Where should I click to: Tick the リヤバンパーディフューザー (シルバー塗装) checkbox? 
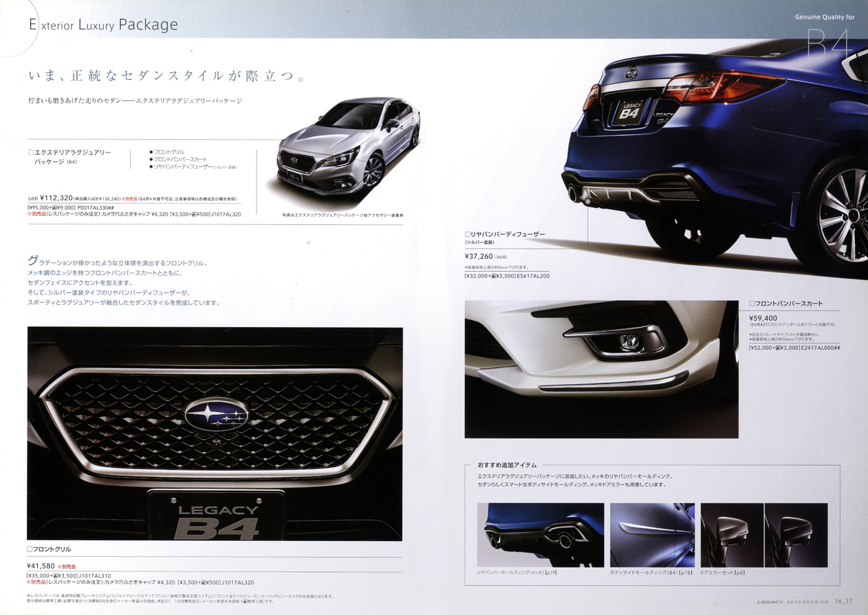point(467,234)
